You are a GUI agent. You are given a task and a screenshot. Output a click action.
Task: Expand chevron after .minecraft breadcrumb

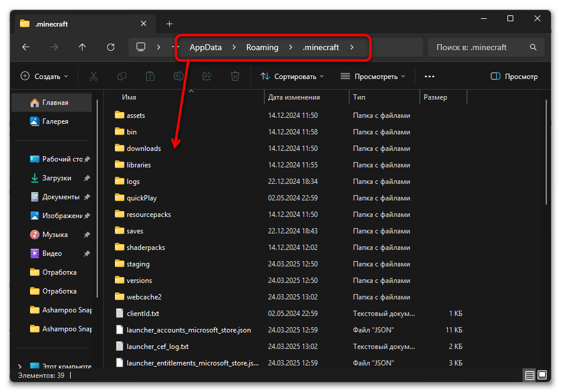[x=352, y=47]
